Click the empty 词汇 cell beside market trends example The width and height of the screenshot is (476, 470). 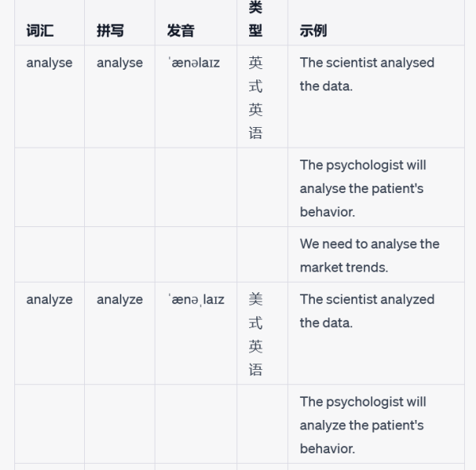pyautogui.click(x=49, y=254)
